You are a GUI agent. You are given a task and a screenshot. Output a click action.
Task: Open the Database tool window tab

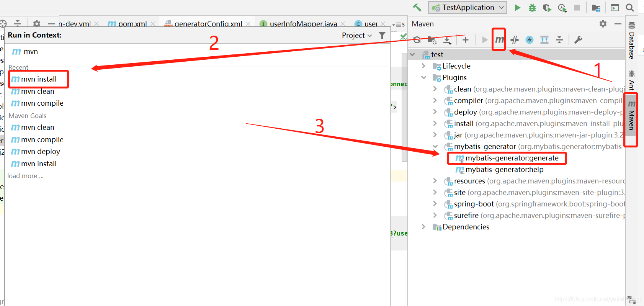pyautogui.click(x=631, y=41)
